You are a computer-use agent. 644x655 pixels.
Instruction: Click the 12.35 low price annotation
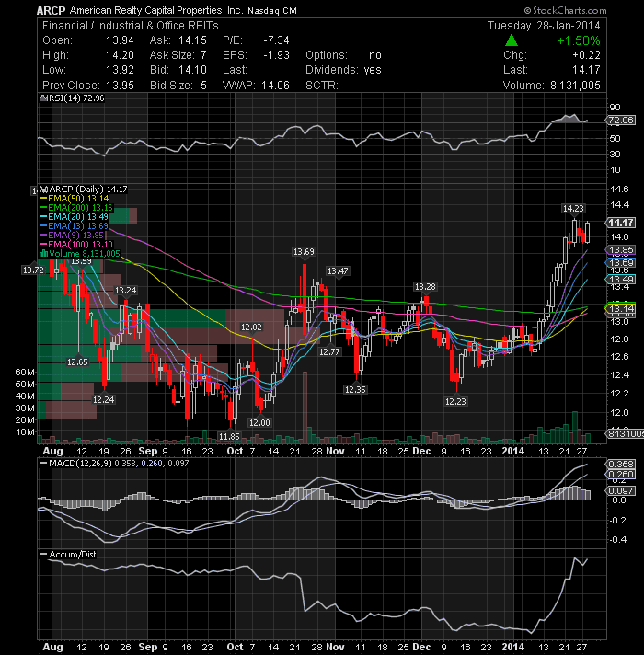pos(355,390)
